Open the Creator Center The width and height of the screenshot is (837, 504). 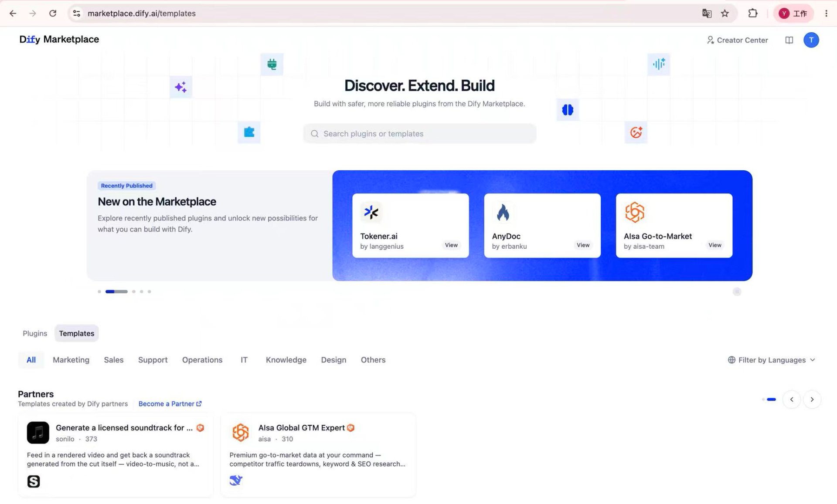tap(737, 40)
